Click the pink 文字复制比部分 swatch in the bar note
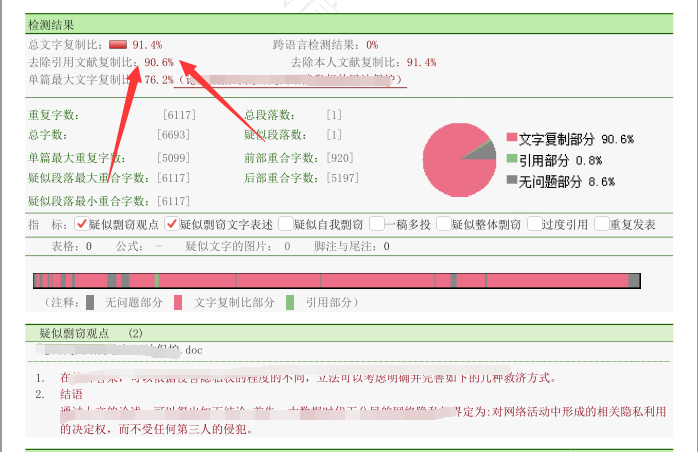The width and height of the screenshot is (698, 452). [179, 301]
